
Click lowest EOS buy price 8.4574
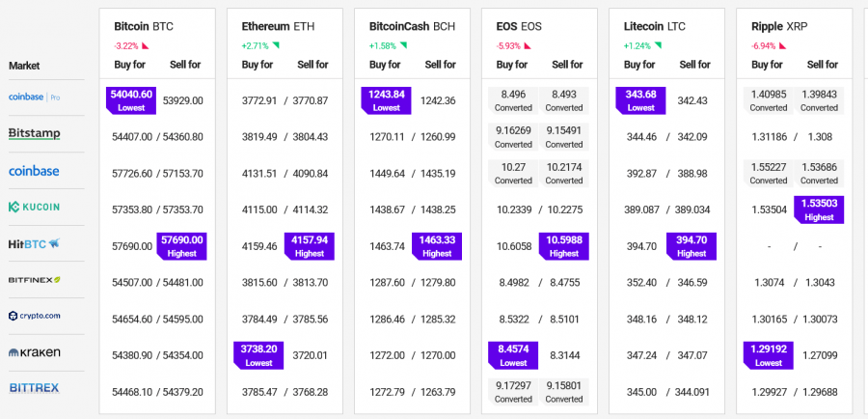(x=513, y=355)
